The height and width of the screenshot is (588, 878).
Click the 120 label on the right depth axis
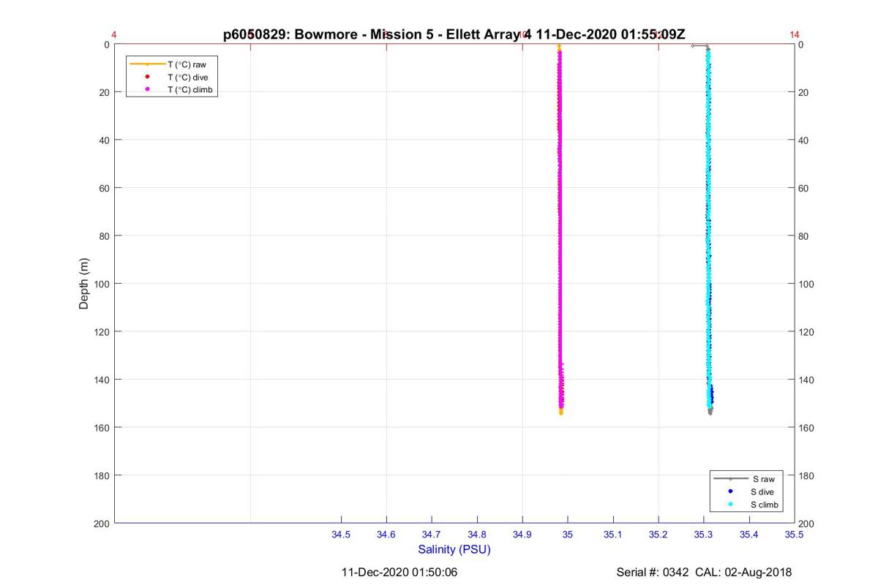click(x=806, y=332)
